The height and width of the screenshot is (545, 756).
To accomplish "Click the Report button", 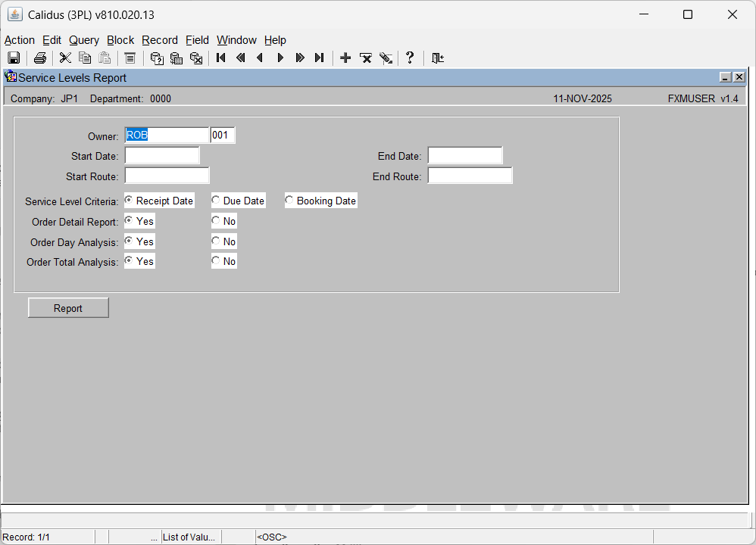I will coord(68,308).
